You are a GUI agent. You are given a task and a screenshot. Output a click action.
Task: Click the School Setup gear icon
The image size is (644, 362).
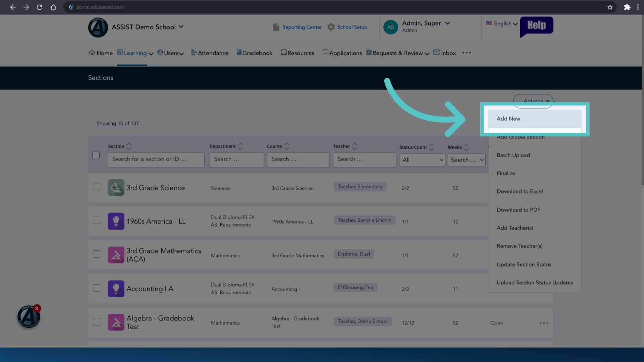point(331,27)
